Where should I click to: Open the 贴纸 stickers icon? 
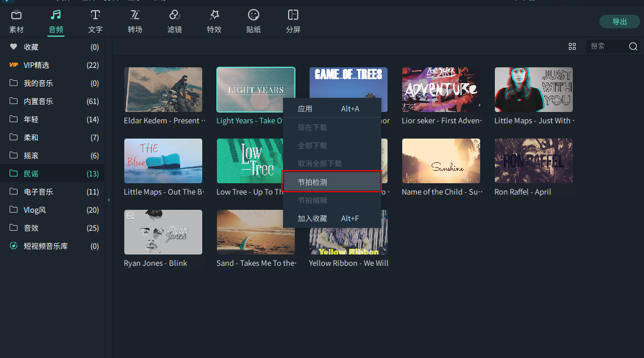point(254,15)
